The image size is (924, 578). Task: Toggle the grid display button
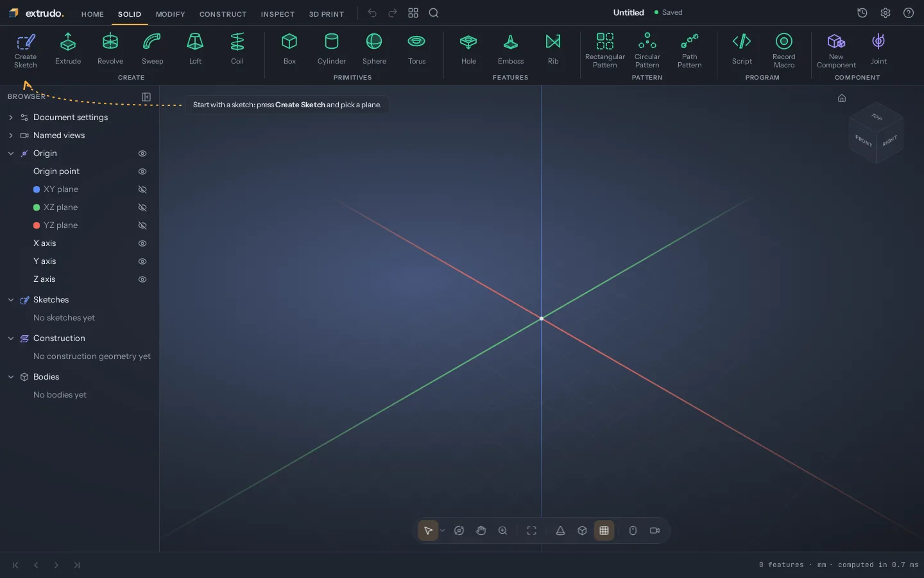click(x=604, y=530)
